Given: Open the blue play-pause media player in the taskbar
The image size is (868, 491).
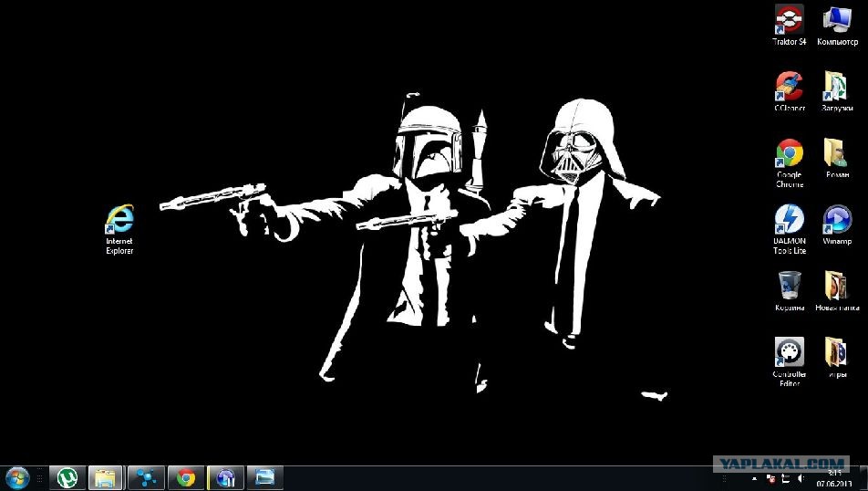Looking at the screenshot, I should tap(225, 478).
